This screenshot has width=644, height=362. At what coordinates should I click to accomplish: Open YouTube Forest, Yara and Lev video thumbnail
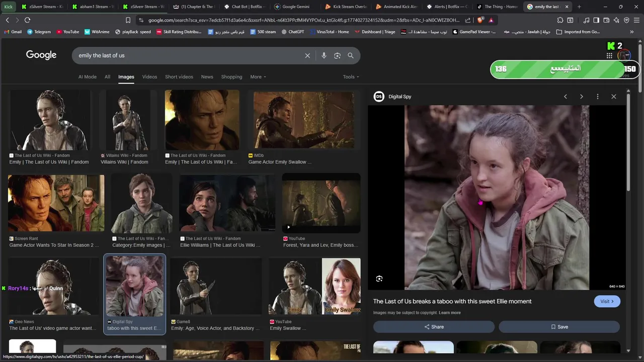321,203
